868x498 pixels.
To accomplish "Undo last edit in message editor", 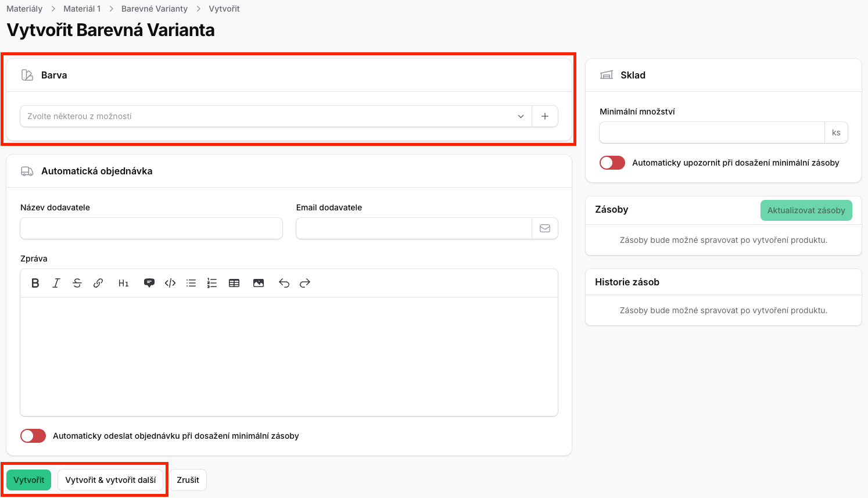I will (284, 283).
